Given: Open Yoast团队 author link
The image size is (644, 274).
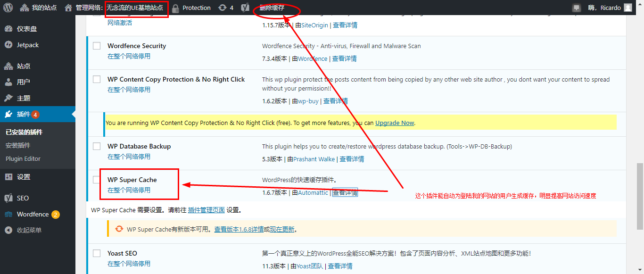Looking at the screenshot, I should point(310,266).
